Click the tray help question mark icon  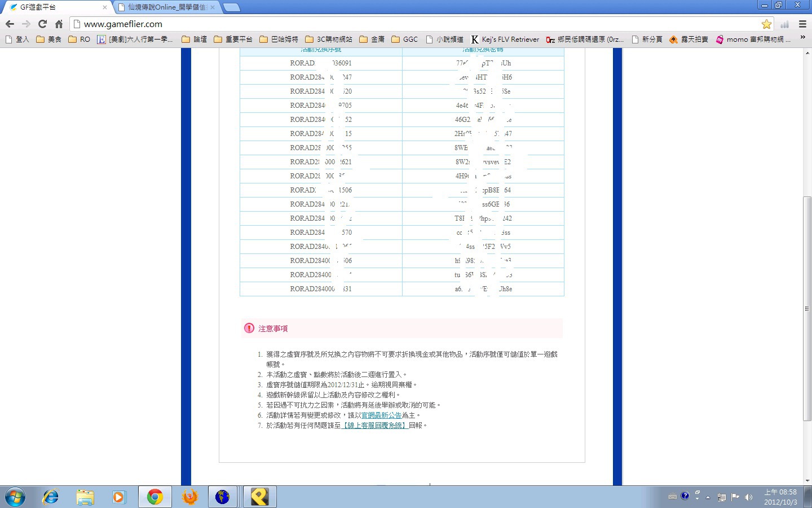click(685, 496)
